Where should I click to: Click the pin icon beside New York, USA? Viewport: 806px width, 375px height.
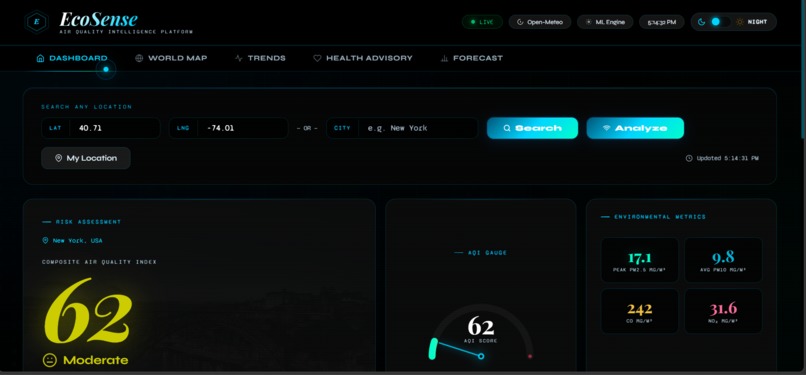[45, 240]
